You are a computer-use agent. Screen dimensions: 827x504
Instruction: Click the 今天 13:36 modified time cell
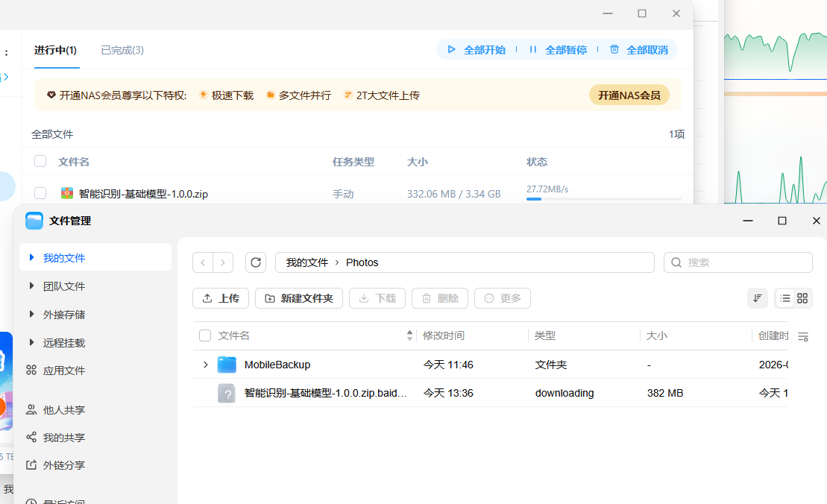448,394
